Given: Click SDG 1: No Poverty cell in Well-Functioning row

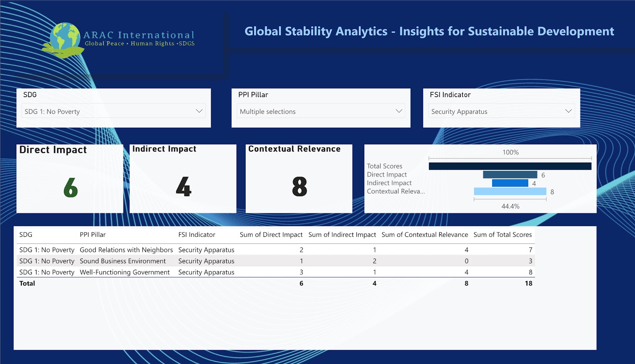Looking at the screenshot, I should click(x=47, y=272).
